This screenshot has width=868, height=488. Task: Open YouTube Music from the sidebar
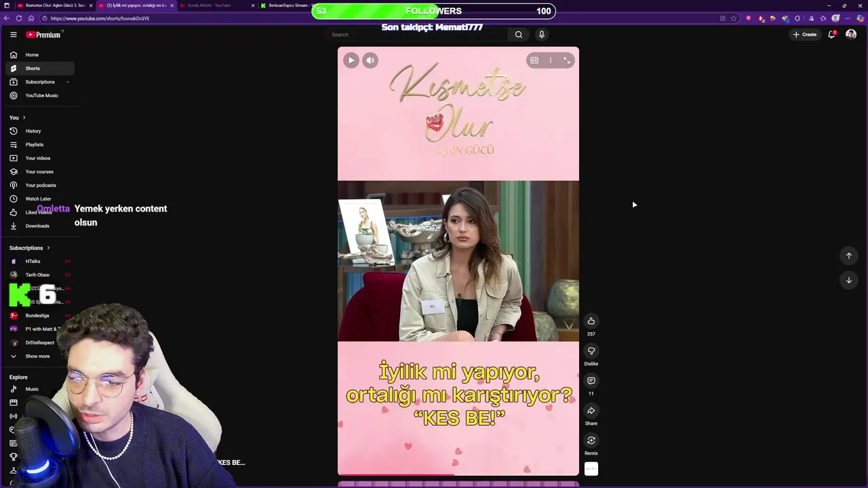point(40,96)
